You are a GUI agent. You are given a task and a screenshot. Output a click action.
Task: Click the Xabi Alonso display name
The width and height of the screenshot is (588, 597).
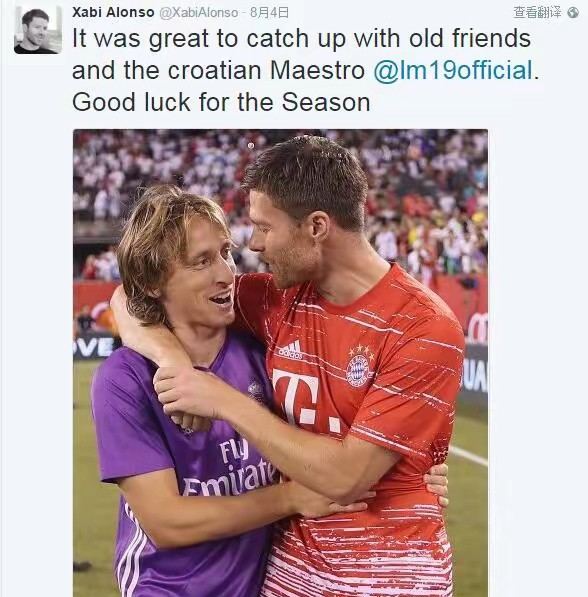[113, 12]
